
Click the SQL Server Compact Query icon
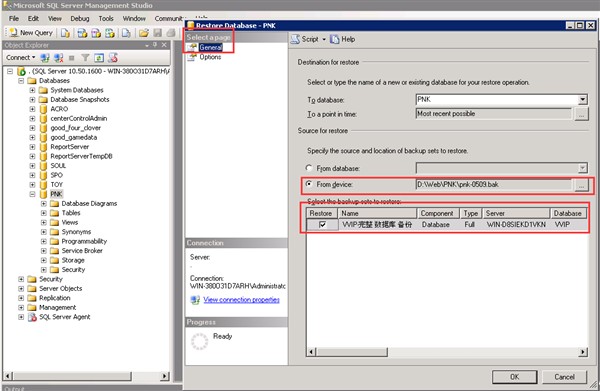click(x=126, y=33)
